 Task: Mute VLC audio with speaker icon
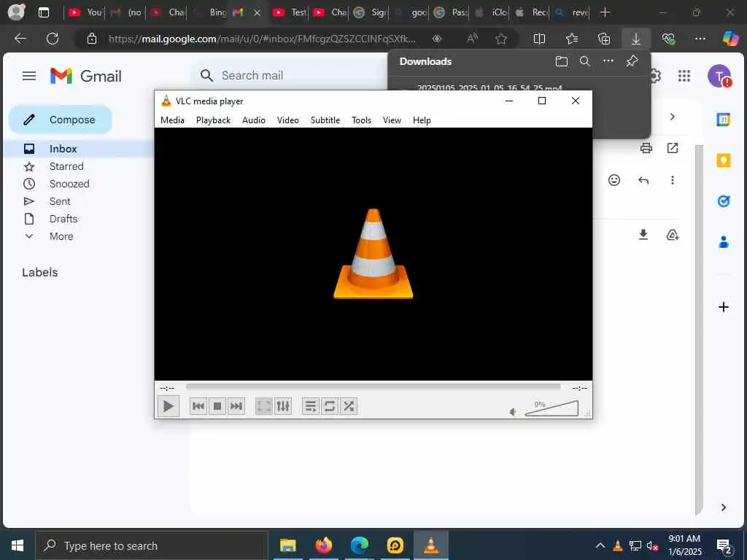click(513, 412)
